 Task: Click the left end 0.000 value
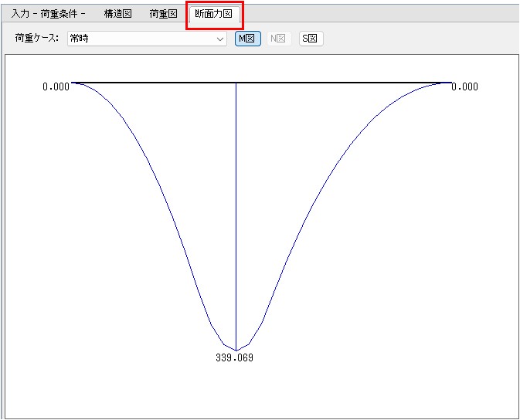(56, 86)
